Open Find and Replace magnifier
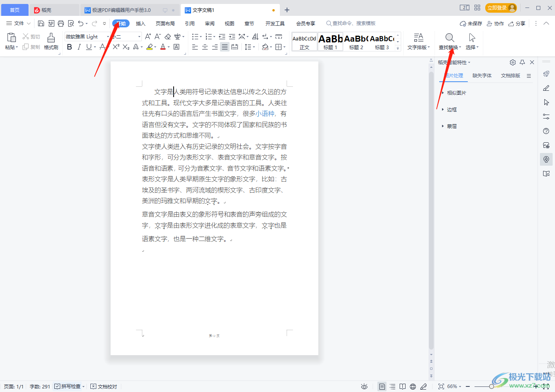The width and height of the screenshot is (555, 392). [x=450, y=38]
